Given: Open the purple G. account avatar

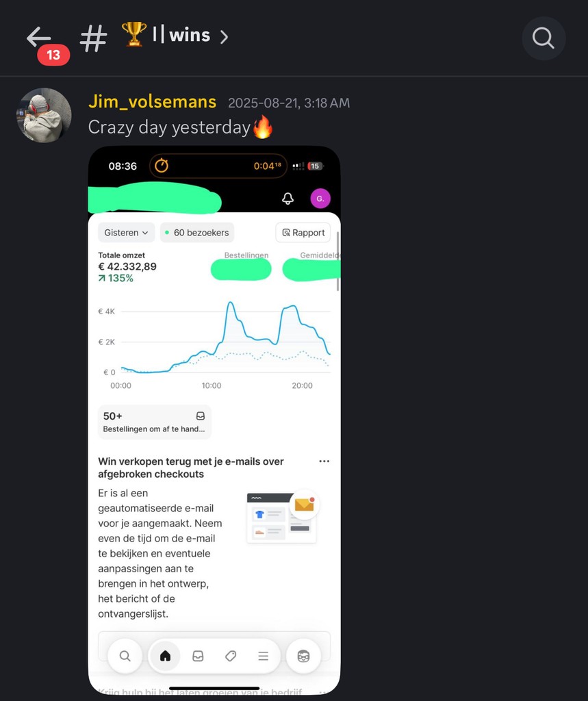Looking at the screenshot, I should [x=320, y=199].
